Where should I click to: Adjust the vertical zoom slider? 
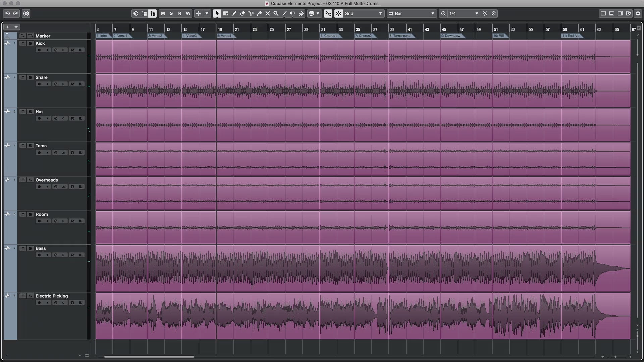click(638, 335)
